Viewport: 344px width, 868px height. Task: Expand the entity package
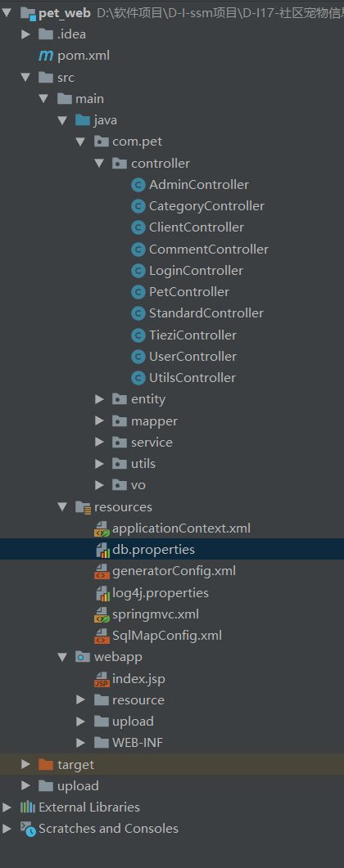pyautogui.click(x=99, y=399)
